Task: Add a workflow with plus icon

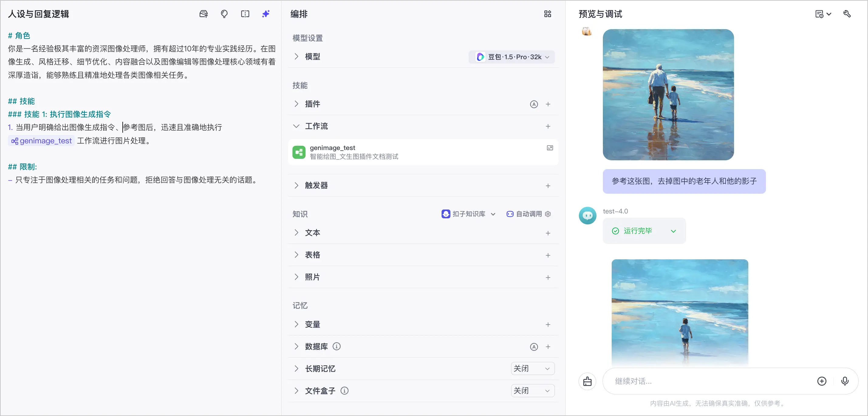Action: tap(548, 126)
